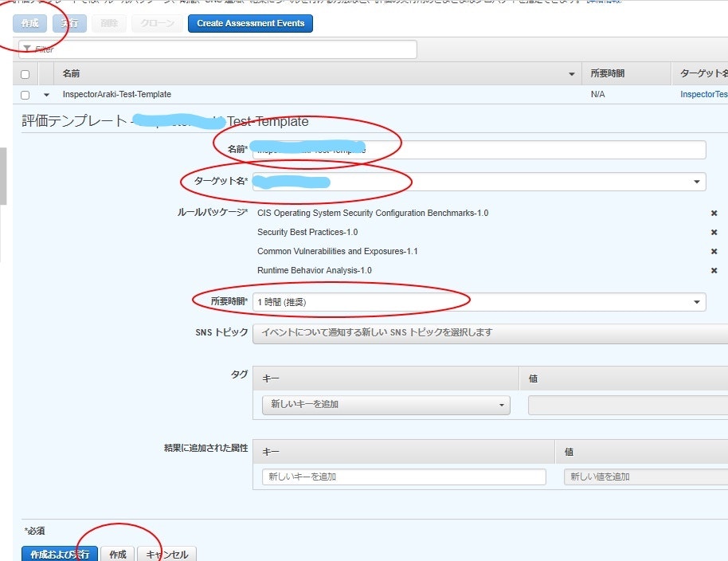The height and width of the screenshot is (561, 728).
Task: Open the 所要時間 duration dropdown
Action: point(479,302)
